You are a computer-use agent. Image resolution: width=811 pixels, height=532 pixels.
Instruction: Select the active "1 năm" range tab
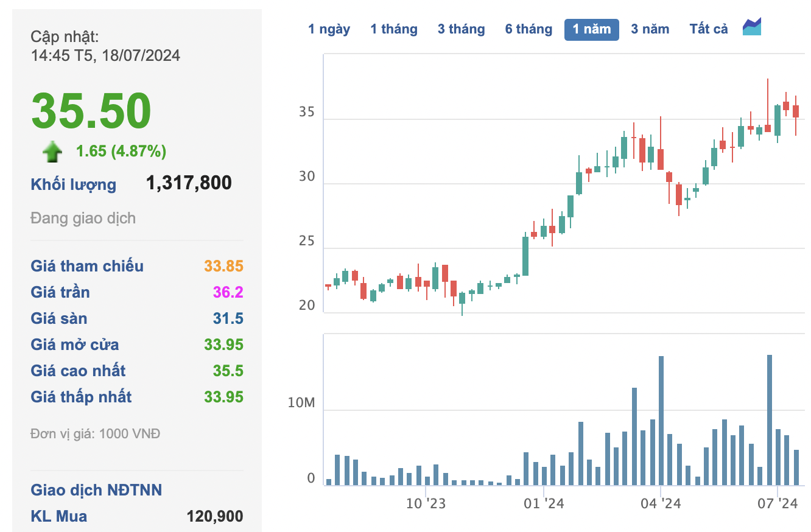592,29
